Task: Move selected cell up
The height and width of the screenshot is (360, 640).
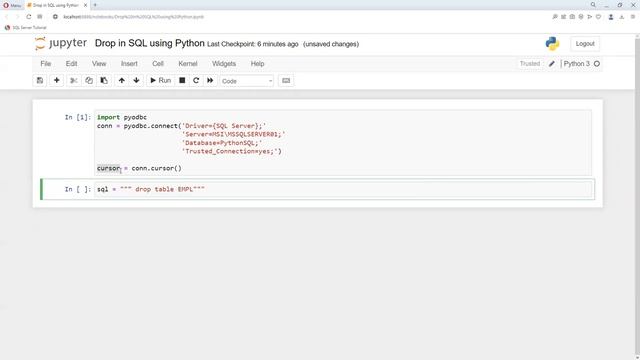Action: coord(122,80)
